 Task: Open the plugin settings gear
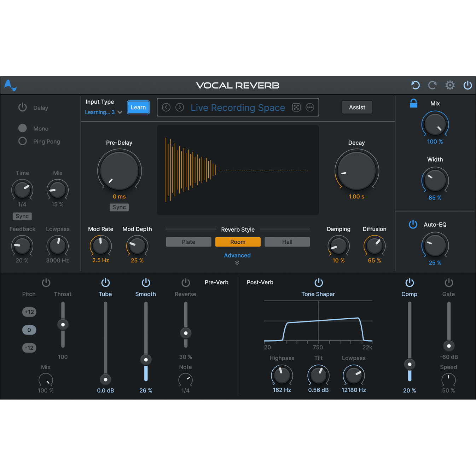click(450, 85)
